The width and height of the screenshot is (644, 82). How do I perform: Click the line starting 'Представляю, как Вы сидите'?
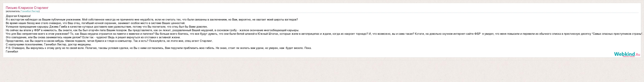109,41
